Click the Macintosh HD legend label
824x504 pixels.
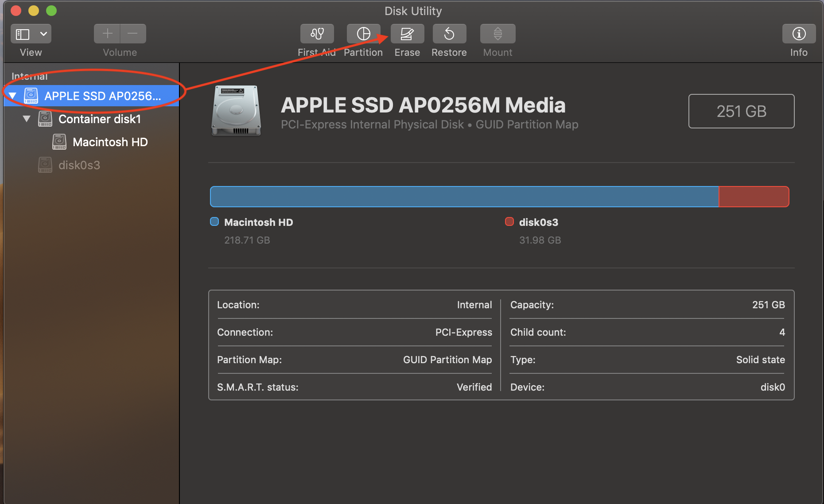(x=259, y=222)
